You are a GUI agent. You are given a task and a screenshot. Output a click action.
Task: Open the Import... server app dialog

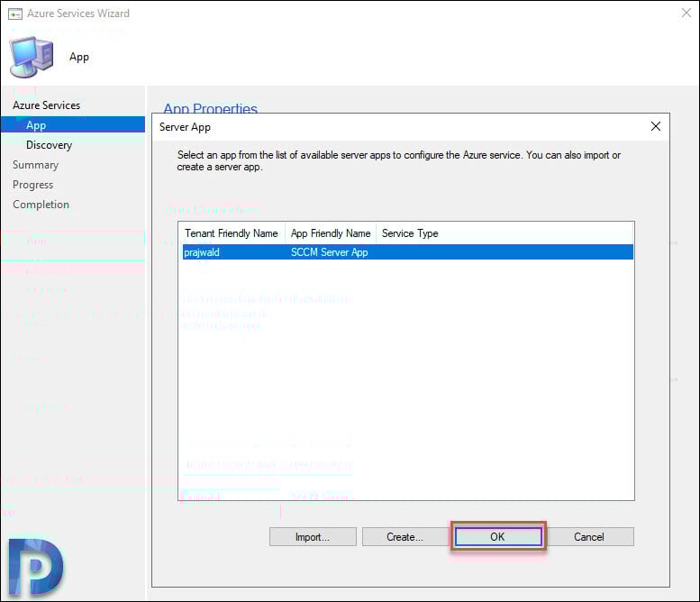click(x=313, y=536)
